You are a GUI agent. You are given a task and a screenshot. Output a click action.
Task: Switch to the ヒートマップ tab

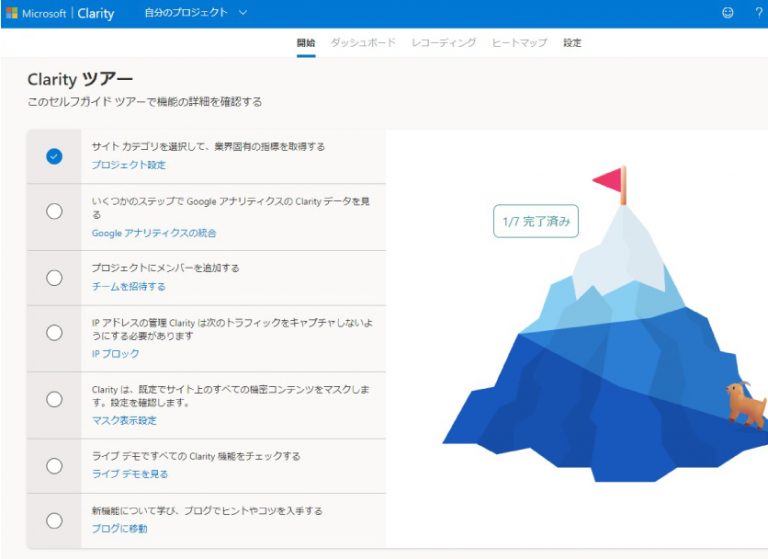coord(519,43)
